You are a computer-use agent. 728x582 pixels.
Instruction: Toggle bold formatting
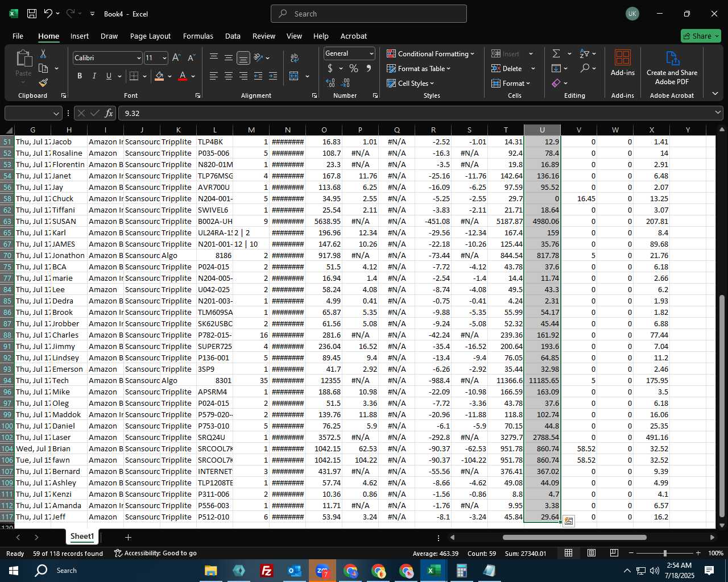[x=80, y=76]
